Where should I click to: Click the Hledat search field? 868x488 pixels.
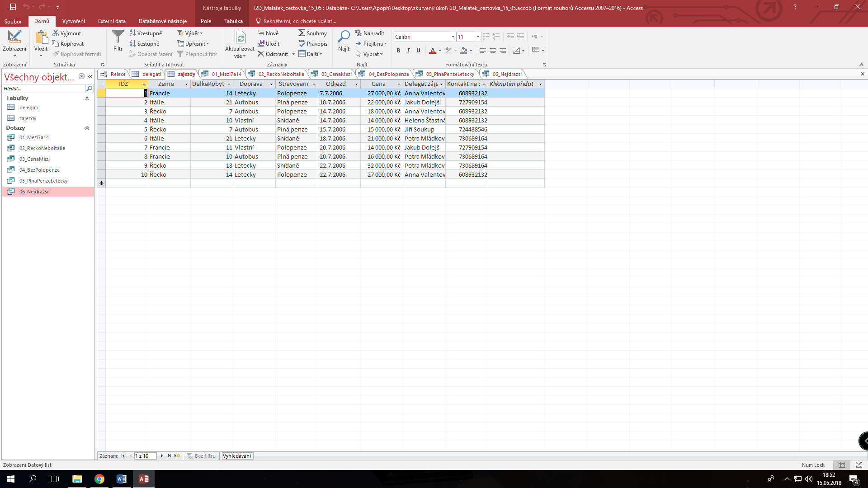[x=44, y=89]
